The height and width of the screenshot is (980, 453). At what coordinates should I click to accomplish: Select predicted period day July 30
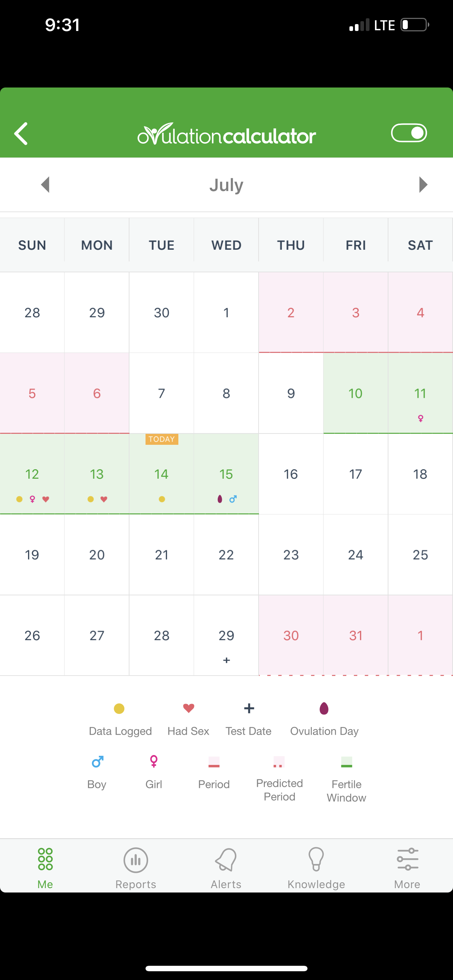291,635
